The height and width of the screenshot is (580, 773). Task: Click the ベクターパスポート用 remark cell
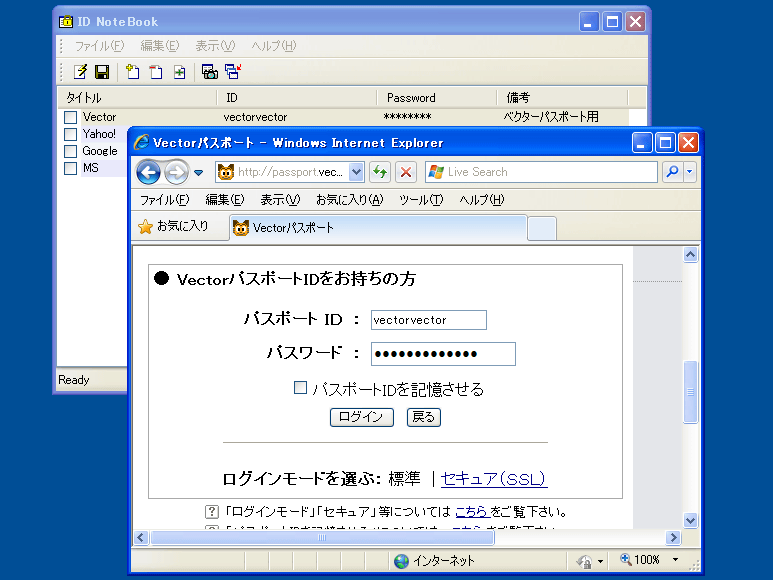[x=551, y=117]
